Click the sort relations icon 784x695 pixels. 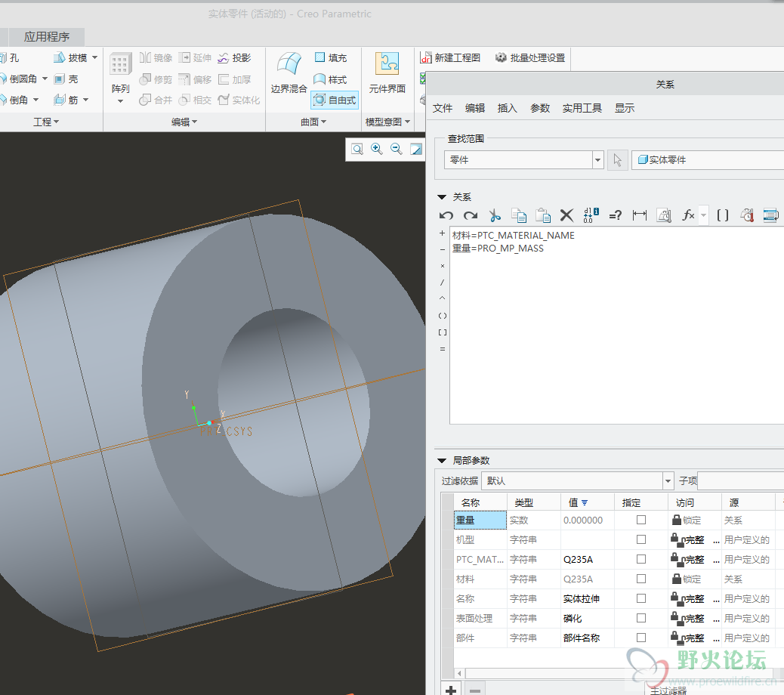click(591, 215)
